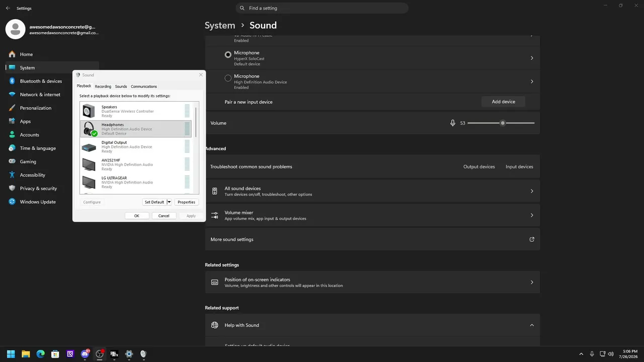Click the taskbar speaker volume icon
The width and height of the screenshot is (644, 362).
tap(611, 354)
